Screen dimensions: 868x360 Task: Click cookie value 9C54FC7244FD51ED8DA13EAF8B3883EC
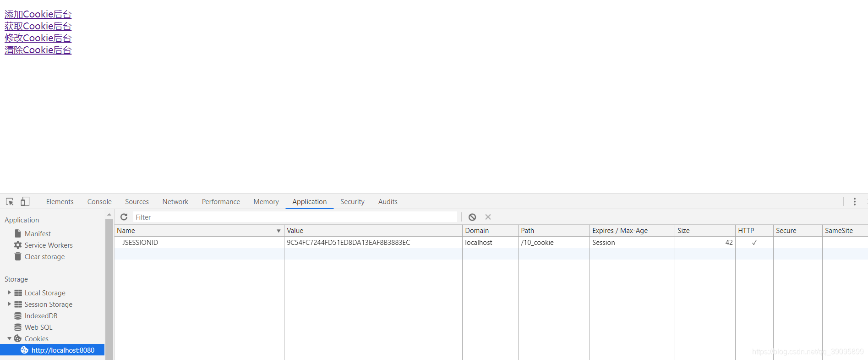349,243
